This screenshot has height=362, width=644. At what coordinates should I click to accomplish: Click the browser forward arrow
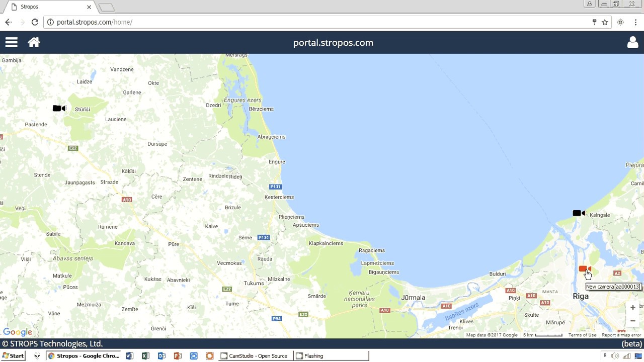22,22
